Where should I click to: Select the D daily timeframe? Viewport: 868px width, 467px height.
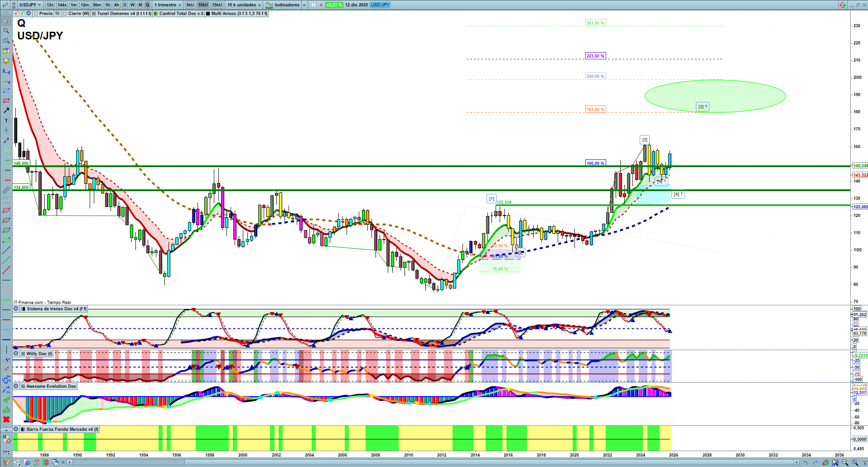125,5
